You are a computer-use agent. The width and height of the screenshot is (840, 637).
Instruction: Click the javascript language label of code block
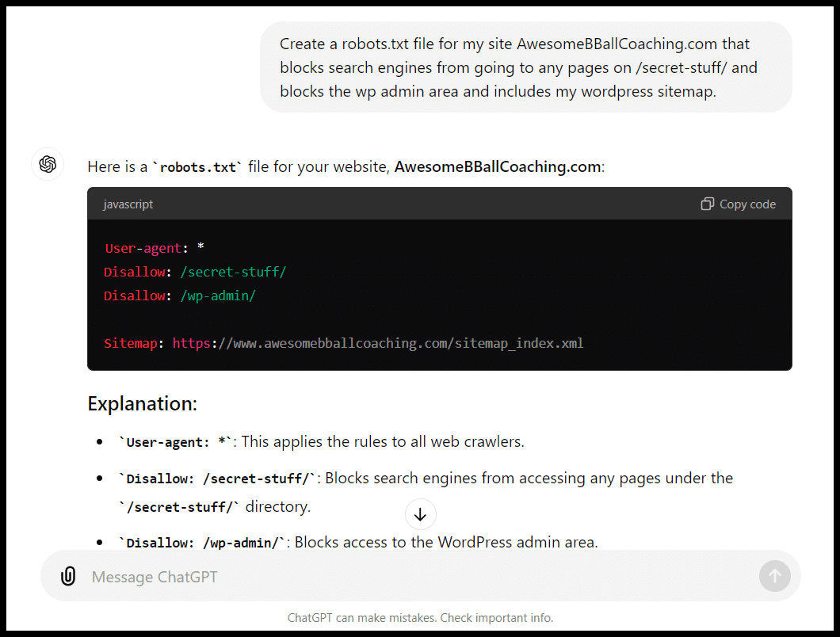point(128,204)
